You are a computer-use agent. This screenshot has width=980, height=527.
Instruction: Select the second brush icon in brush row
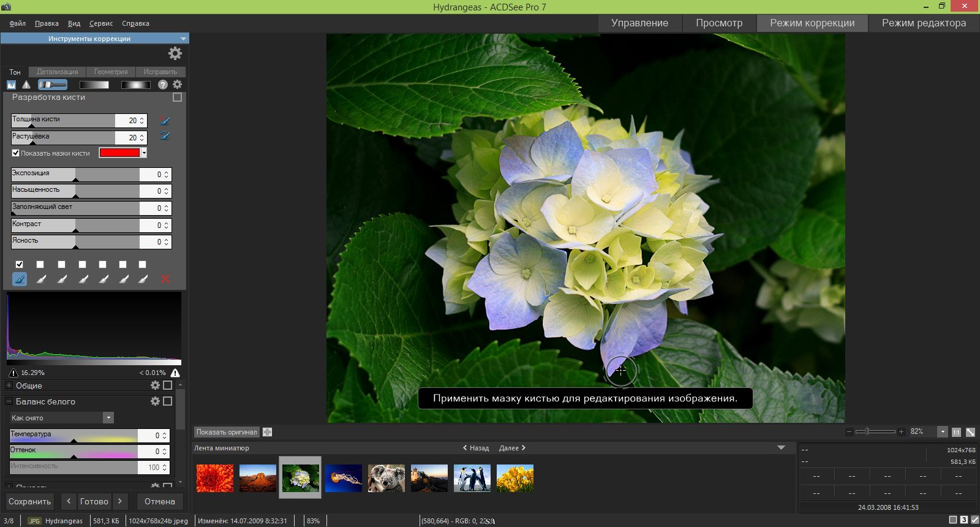click(40, 279)
